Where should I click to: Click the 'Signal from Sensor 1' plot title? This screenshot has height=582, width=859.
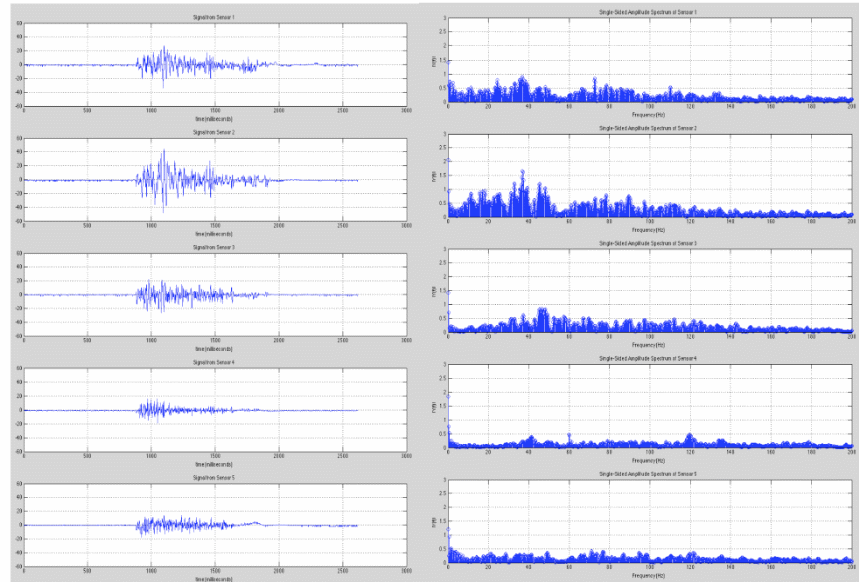coord(215,18)
